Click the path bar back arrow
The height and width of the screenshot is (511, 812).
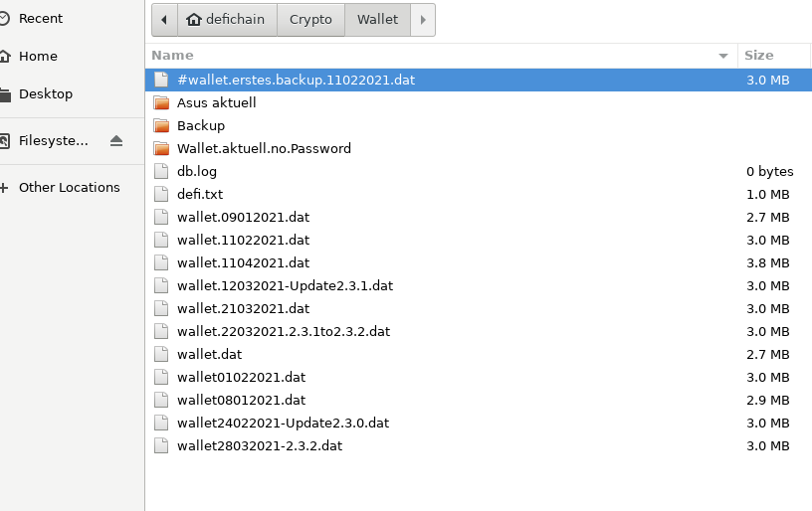click(164, 20)
